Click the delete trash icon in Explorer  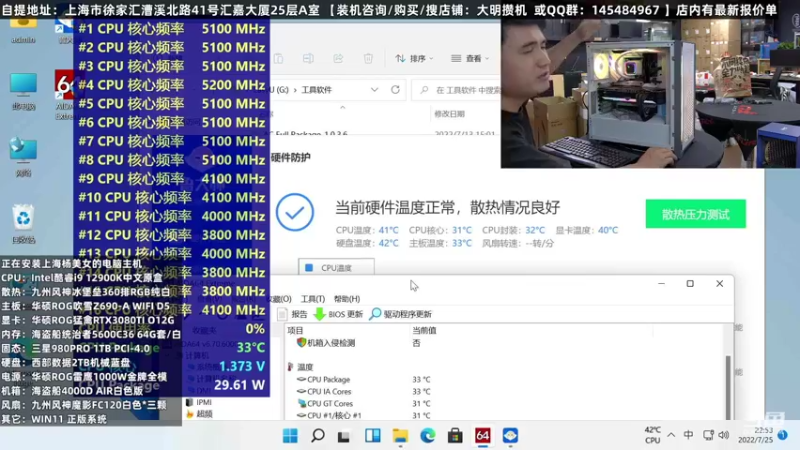click(x=368, y=59)
